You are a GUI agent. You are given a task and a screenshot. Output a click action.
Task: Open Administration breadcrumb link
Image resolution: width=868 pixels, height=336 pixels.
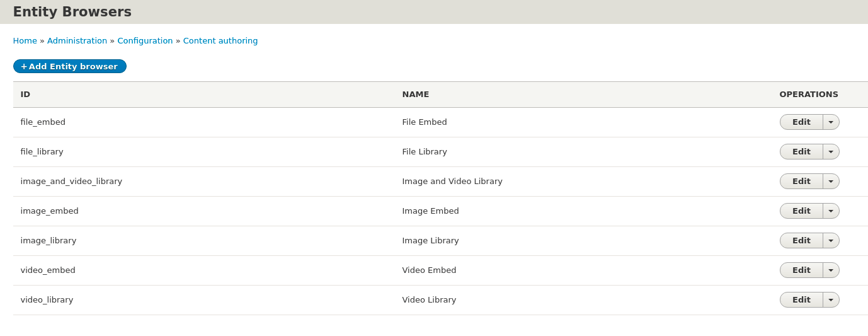77,41
